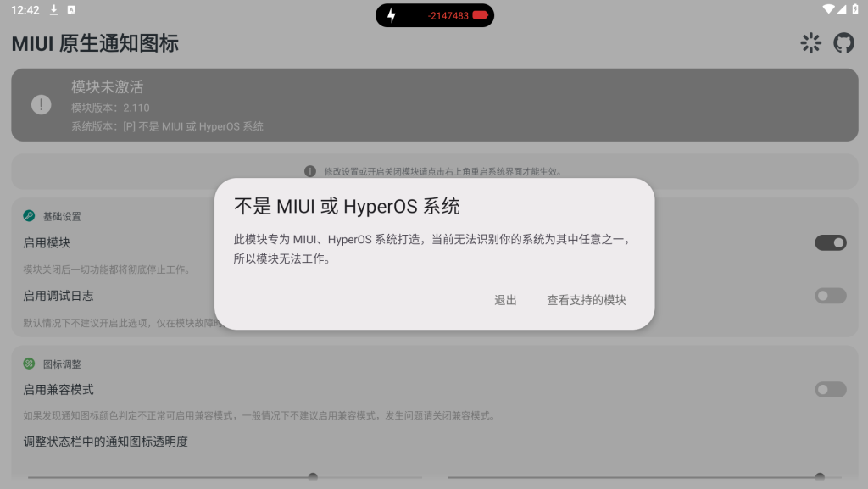Tap the 不是 MIUI 或 HyperOS 系统 dialog title
Viewport: 868px width, 489px height.
pos(347,206)
